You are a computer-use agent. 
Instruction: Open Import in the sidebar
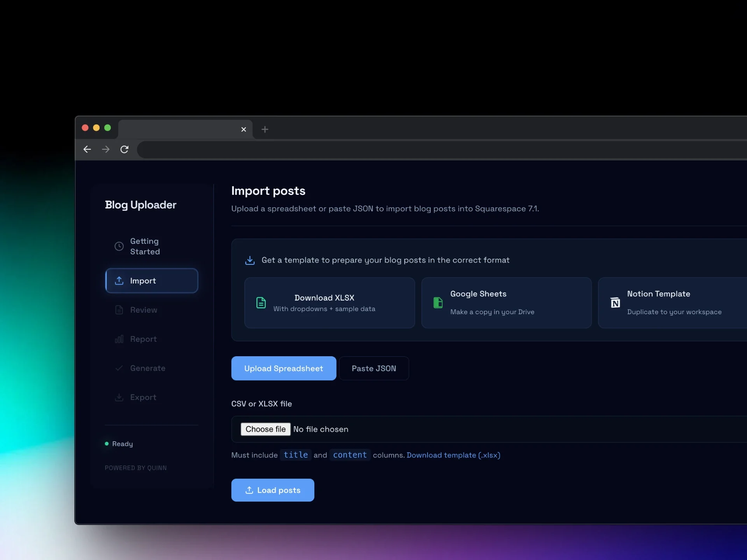[x=152, y=281]
